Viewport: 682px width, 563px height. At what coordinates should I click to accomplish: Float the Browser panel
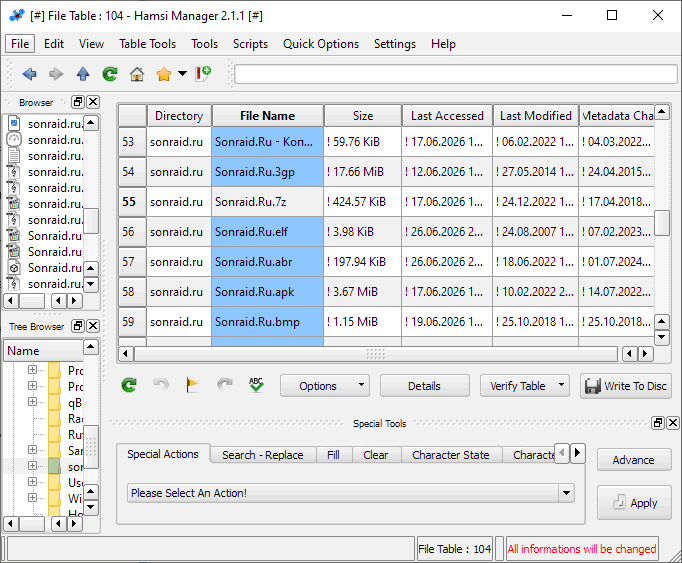pyautogui.click(x=78, y=102)
